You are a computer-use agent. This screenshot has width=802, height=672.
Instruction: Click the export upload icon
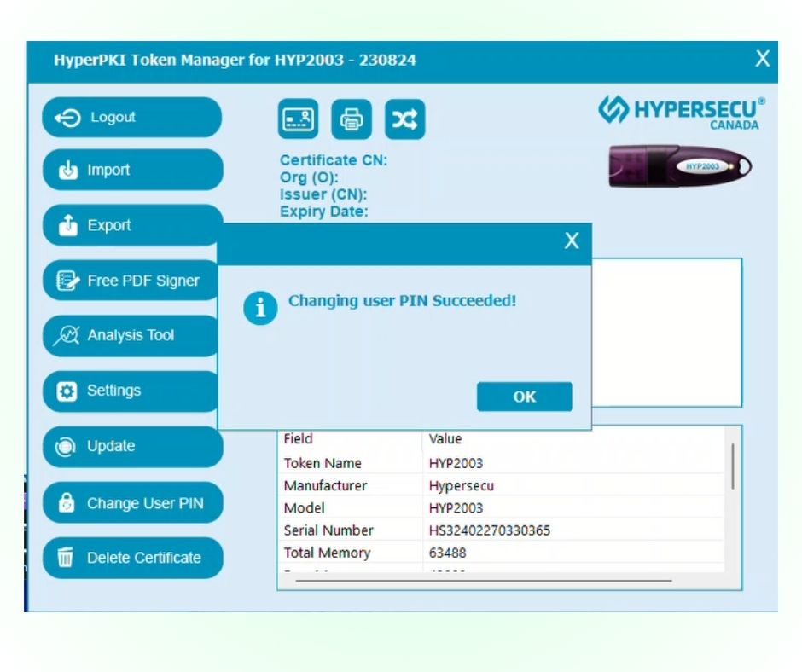tap(68, 225)
